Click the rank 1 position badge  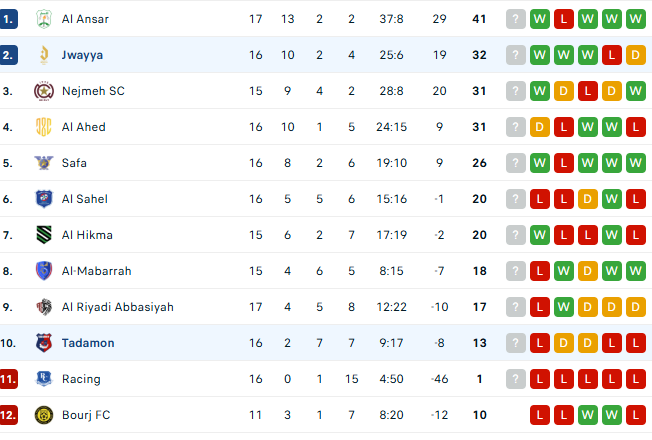click(x=9, y=19)
